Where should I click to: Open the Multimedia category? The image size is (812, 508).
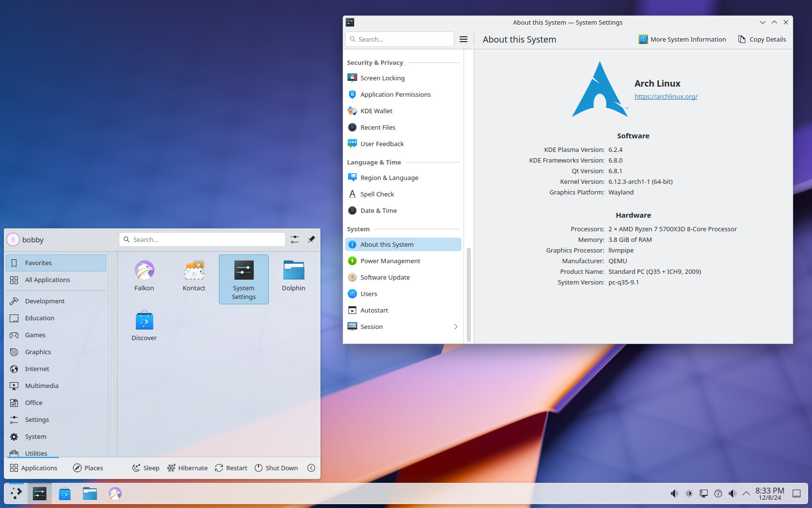tap(56, 386)
